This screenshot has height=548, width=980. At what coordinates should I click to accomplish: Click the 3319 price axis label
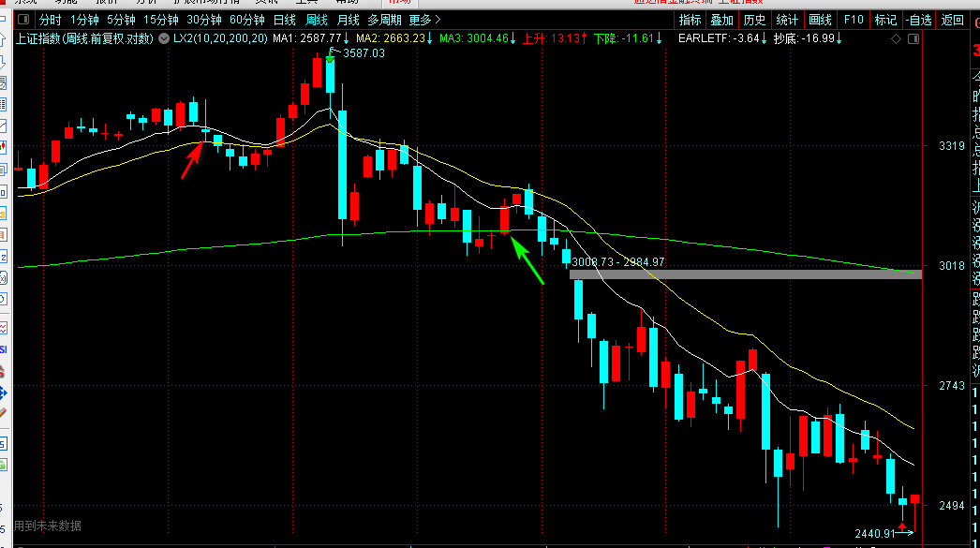coord(952,145)
